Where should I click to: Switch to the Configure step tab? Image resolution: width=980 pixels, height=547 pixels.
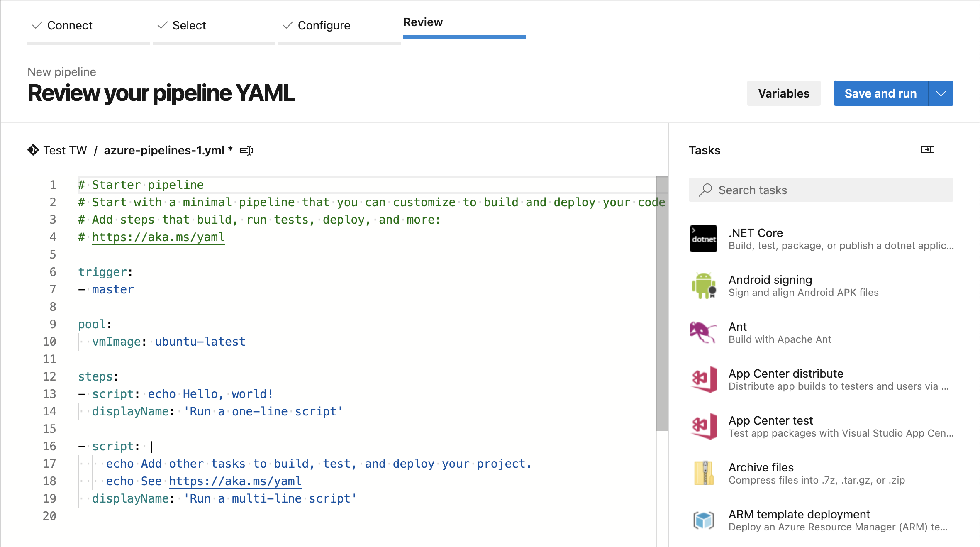324,26
